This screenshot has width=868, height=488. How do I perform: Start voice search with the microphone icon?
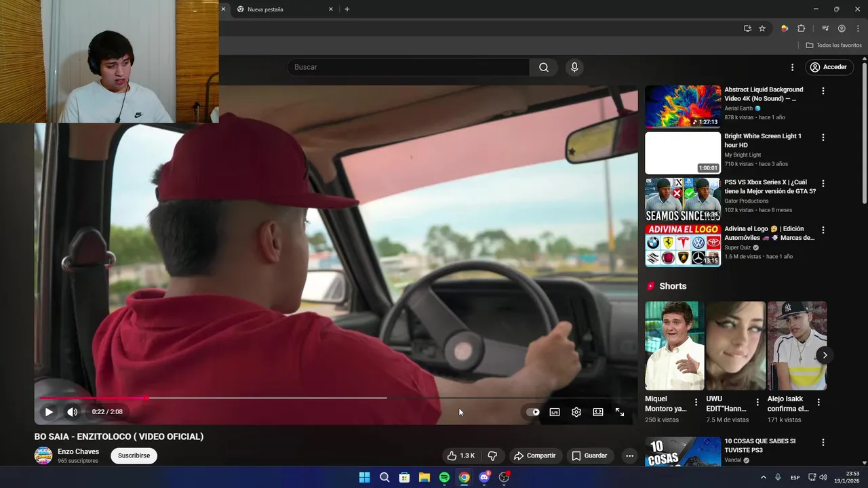(x=574, y=67)
